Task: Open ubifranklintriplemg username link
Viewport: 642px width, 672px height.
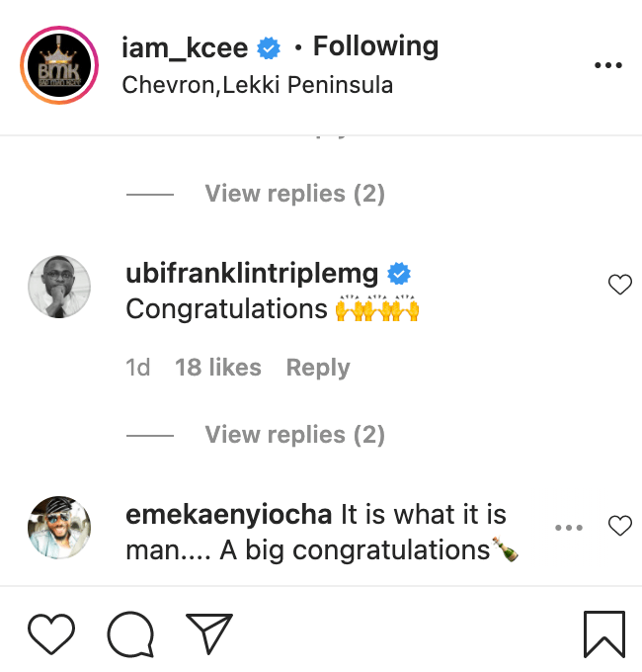Action: [253, 273]
